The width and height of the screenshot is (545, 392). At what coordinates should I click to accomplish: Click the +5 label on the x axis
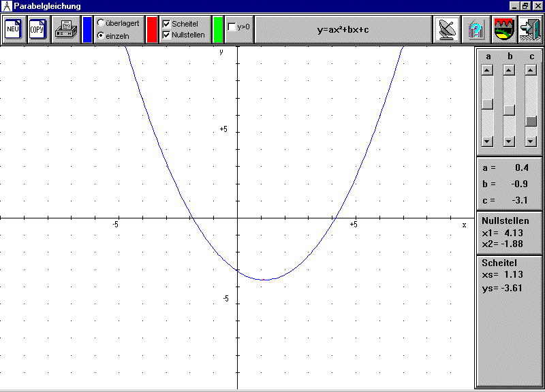click(354, 225)
